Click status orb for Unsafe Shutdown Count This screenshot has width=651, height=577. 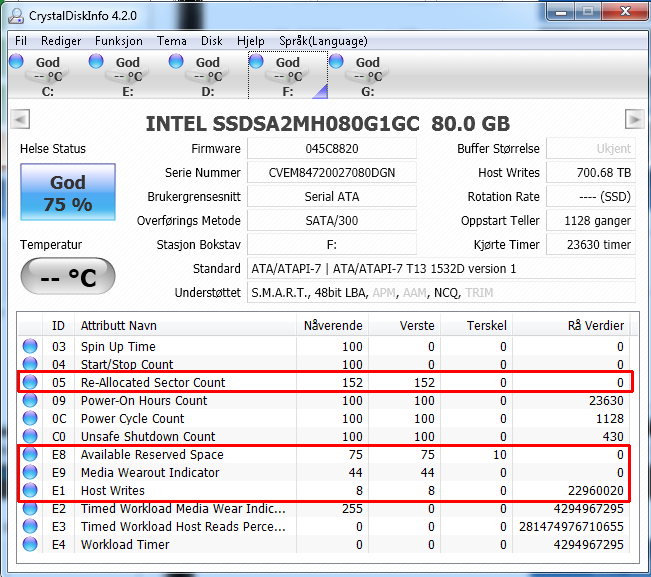click(x=30, y=436)
